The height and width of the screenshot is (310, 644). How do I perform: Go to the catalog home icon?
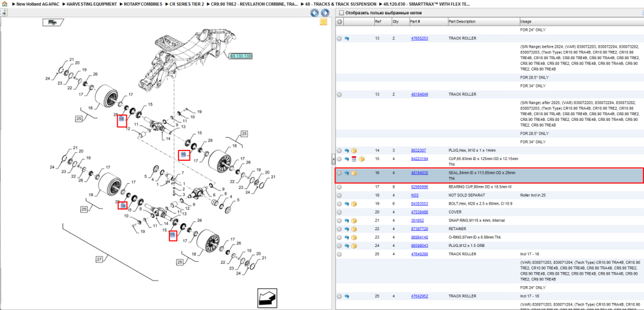point(4,4)
